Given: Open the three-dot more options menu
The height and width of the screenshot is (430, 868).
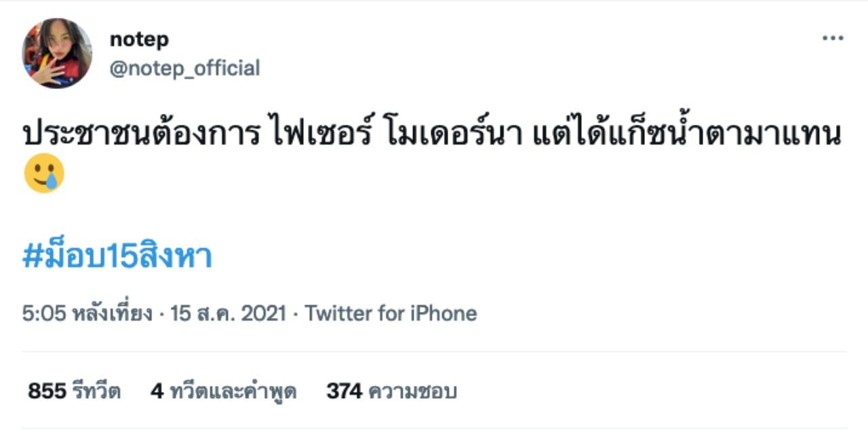Looking at the screenshot, I should 832,38.
